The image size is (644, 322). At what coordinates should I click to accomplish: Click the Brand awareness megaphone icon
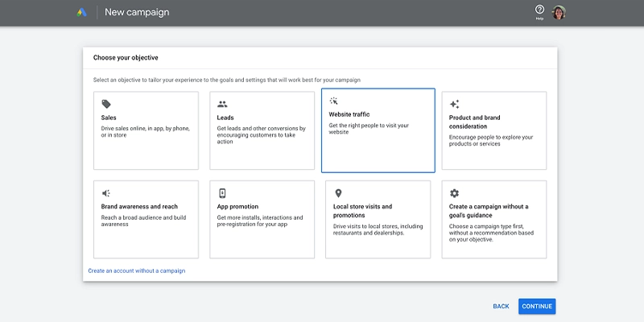click(x=106, y=193)
